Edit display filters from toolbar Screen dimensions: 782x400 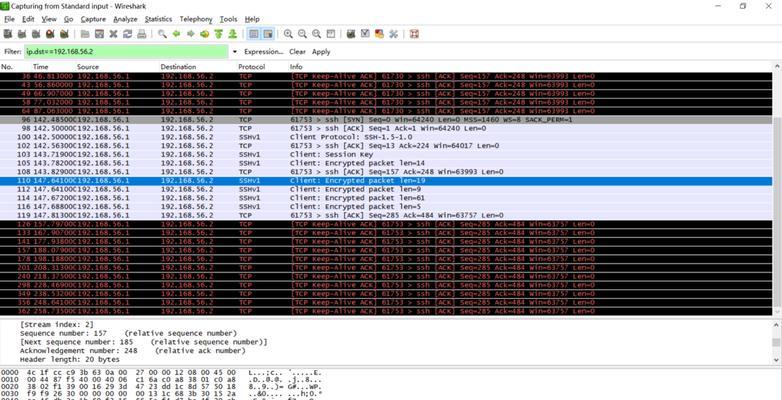[x=365, y=34]
